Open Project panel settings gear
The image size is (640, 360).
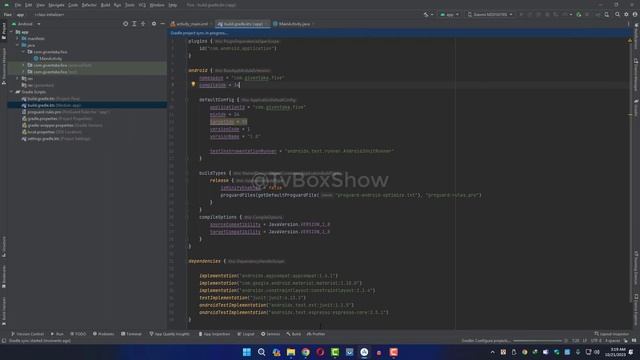point(154,24)
